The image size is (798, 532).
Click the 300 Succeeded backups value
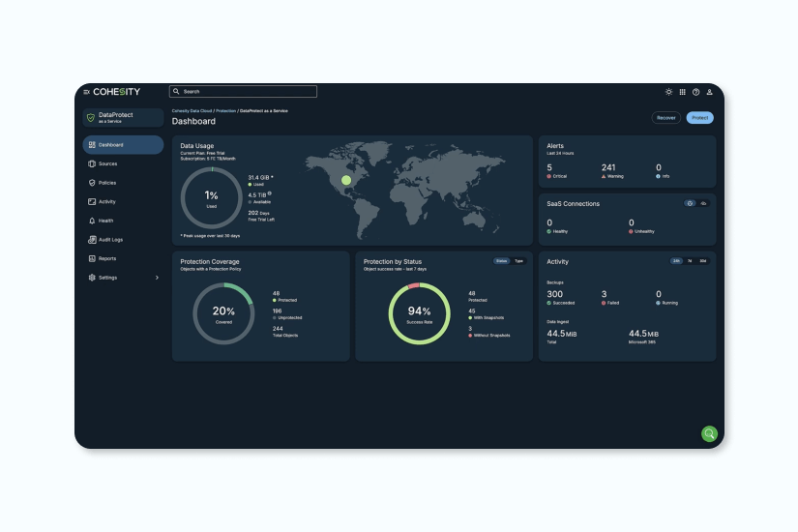[555, 294]
